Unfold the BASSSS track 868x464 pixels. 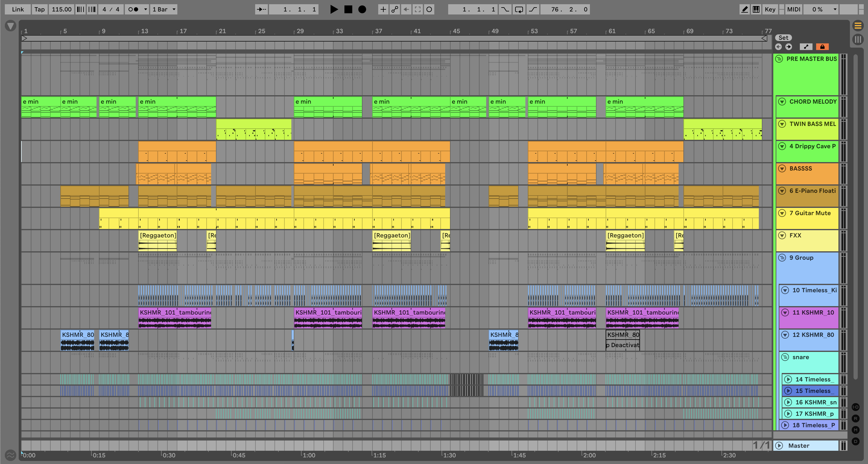pyautogui.click(x=782, y=168)
